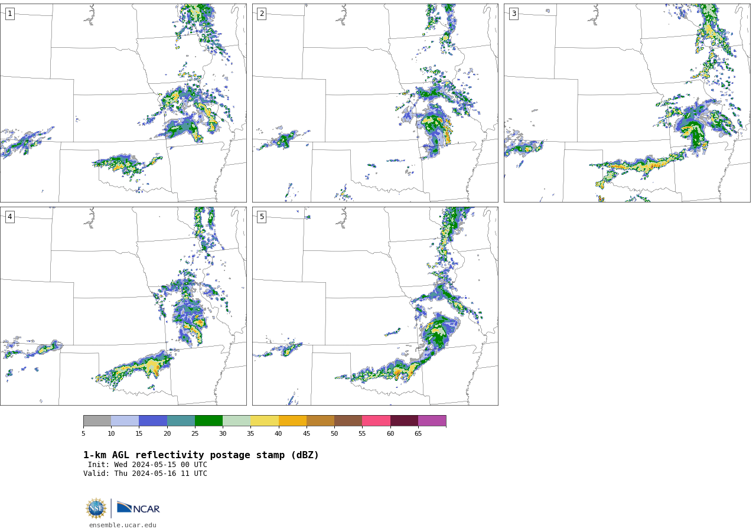
Task: Click the teal 20-25 dBZ swatch
Action: click(181, 420)
